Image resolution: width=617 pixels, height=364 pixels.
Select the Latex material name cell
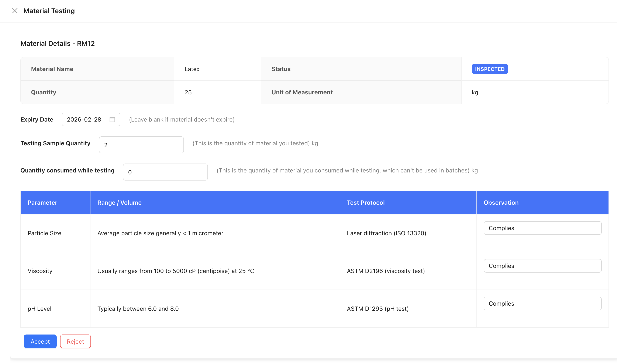pyautogui.click(x=192, y=69)
